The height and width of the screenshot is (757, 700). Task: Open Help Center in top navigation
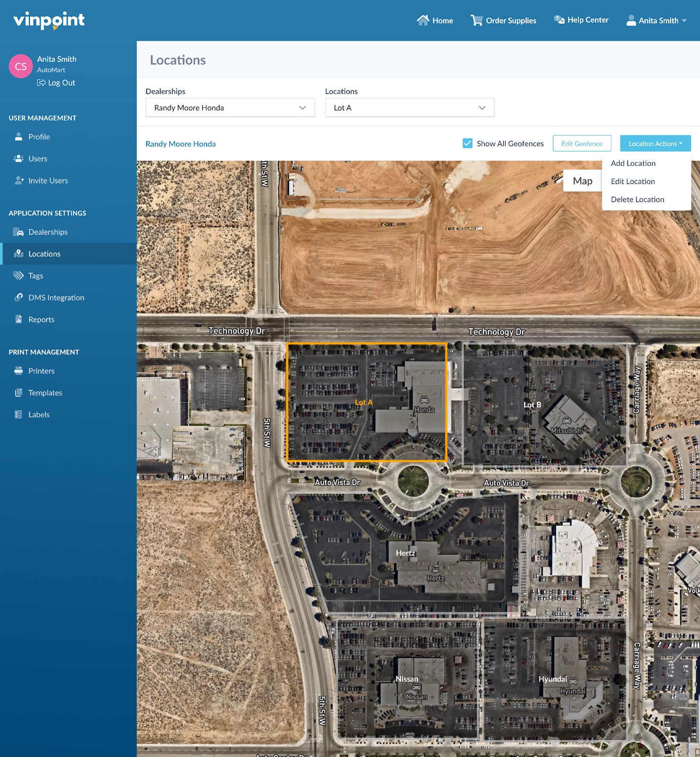(x=581, y=20)
